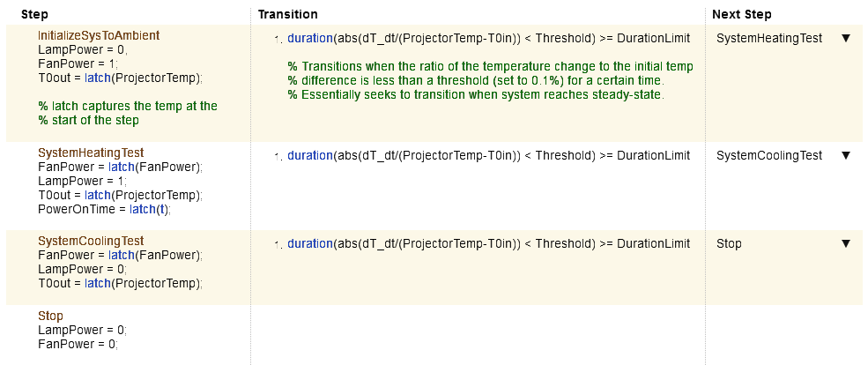The width and height of the screenshot is (868, 365).
Task: Open the dropdown arrow beside Stop next step
Action: pyautogui.click(x=845, y=243)
